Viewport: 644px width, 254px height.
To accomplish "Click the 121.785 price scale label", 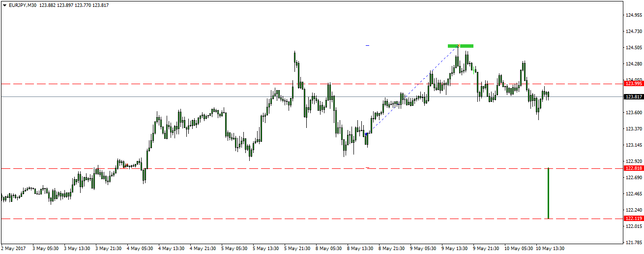I will point(634,242).
